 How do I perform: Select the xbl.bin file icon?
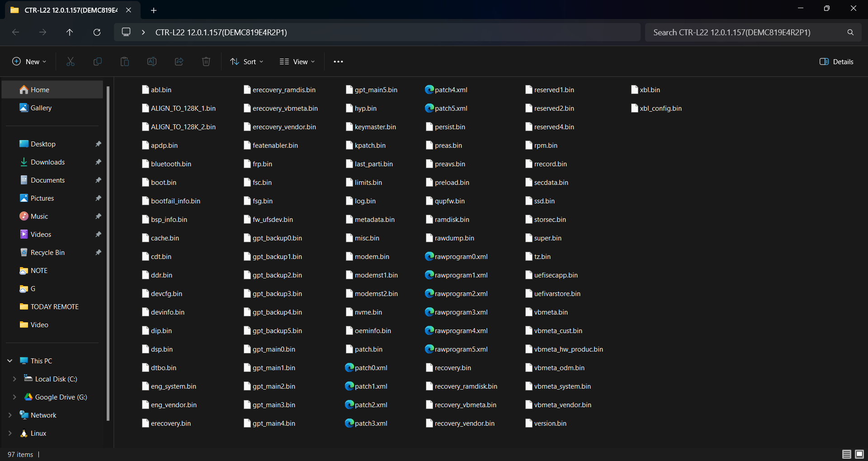click(x=635, y=89)
